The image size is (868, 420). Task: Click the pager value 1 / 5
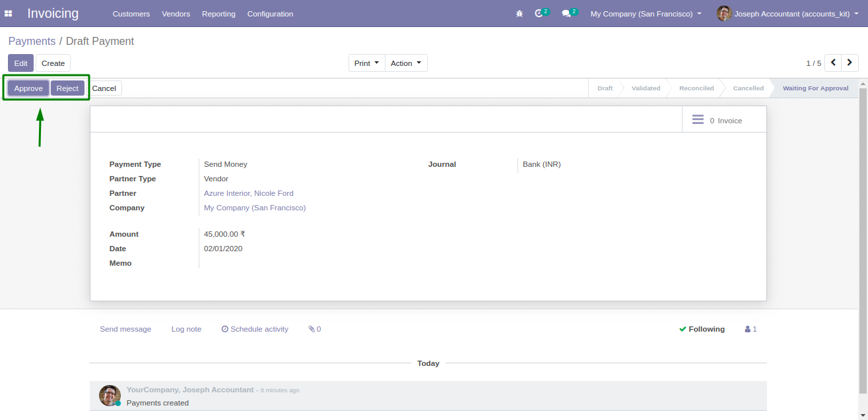(x=814, y=63)
